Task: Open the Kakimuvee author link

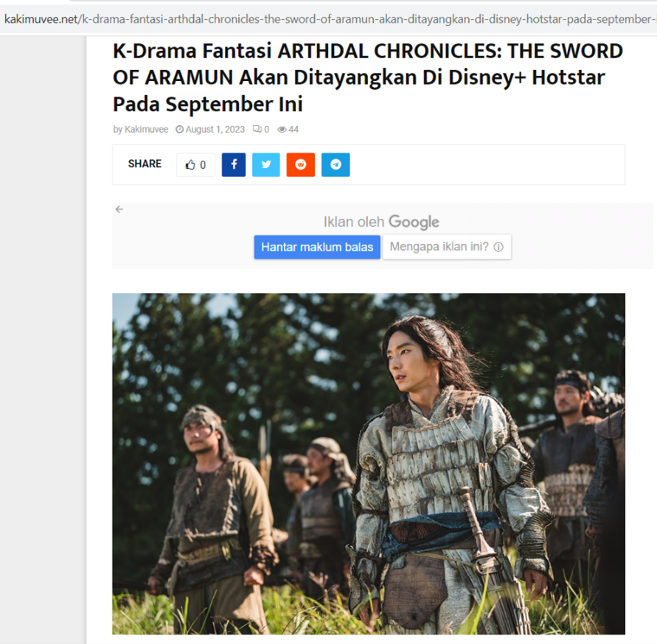Action: pyautogui.click(x=146, y=129)
